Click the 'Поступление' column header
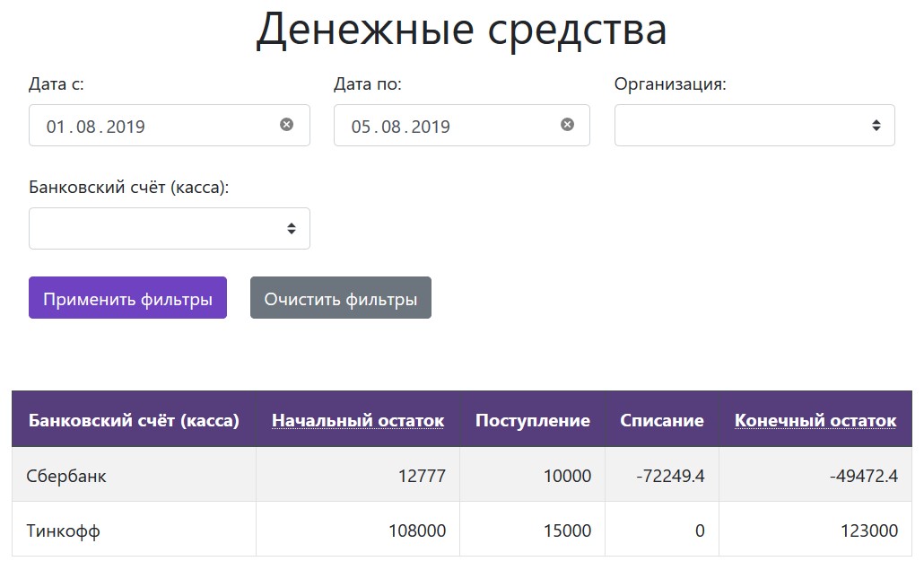The image size is (924, 570). [532, 420]
